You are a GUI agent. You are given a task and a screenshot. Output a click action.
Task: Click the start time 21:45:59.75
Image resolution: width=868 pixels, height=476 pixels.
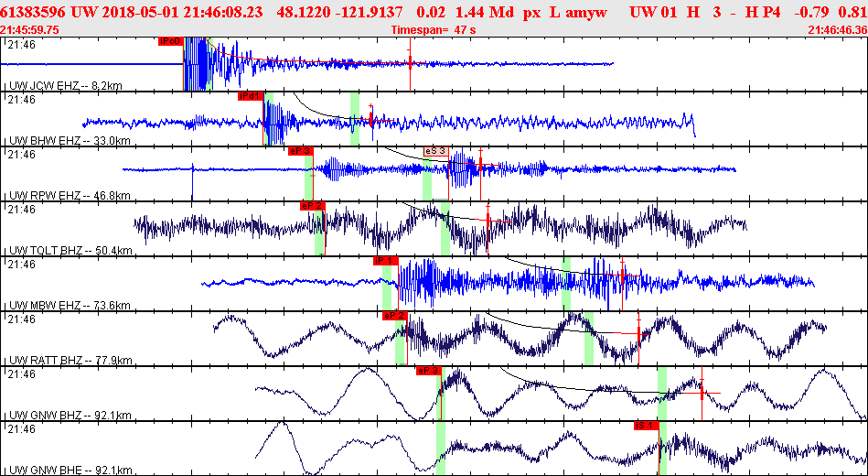pos(28,30)
